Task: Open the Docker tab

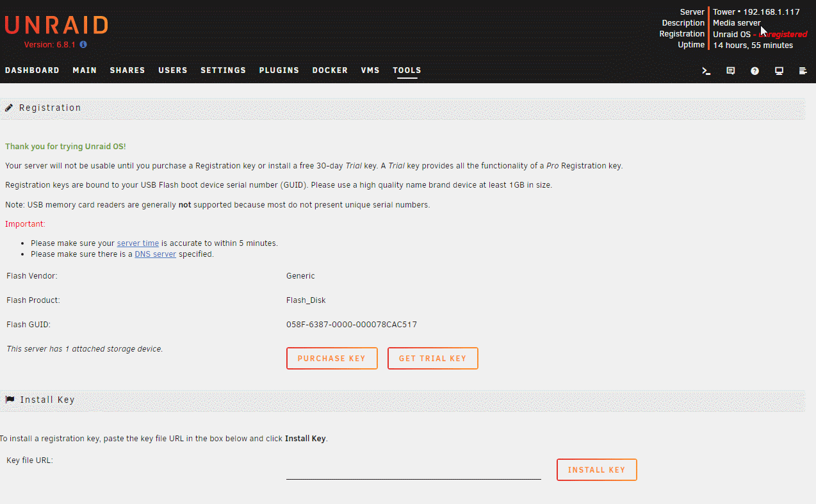Action: (330, 70)
